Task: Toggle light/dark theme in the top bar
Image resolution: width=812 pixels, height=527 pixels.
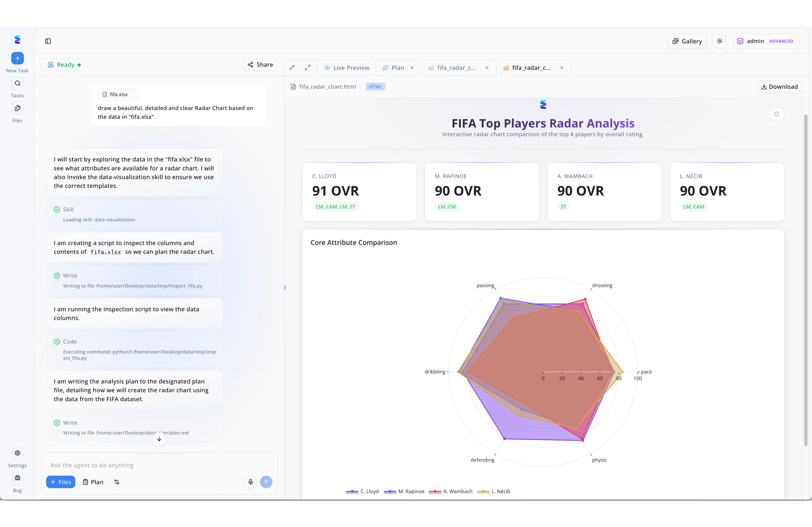Action: 720,41
